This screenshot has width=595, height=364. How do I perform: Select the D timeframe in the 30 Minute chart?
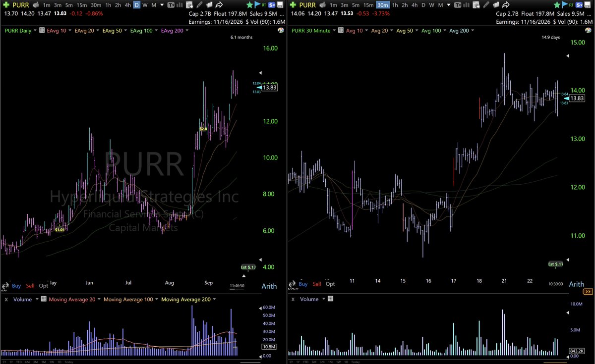pos(423,5)
